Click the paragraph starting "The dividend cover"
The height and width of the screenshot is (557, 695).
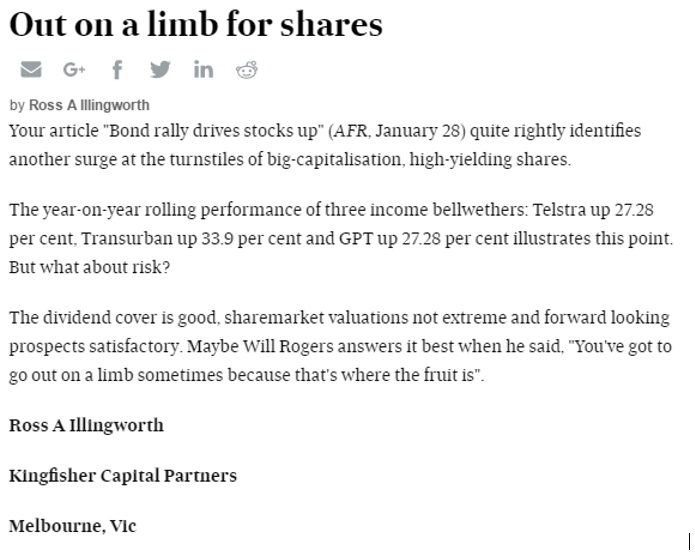pyautogui.click(x=340, y=346)
